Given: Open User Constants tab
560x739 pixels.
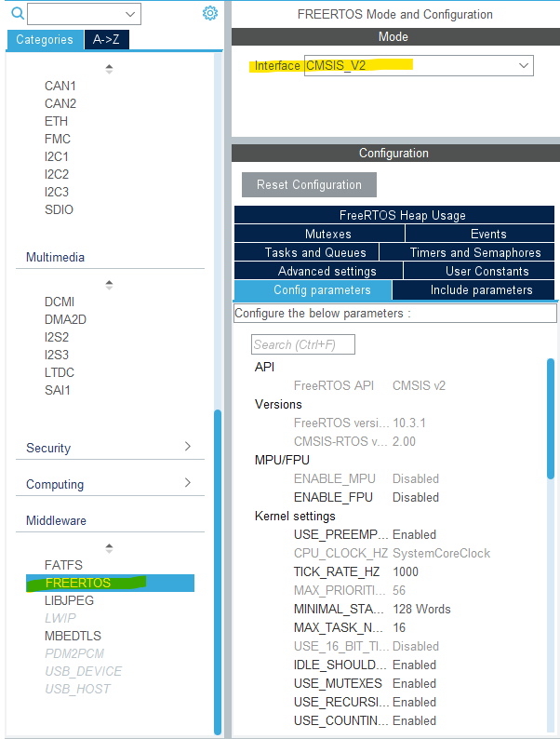Looking at the screenshot, I should click(x=479, y=271).
